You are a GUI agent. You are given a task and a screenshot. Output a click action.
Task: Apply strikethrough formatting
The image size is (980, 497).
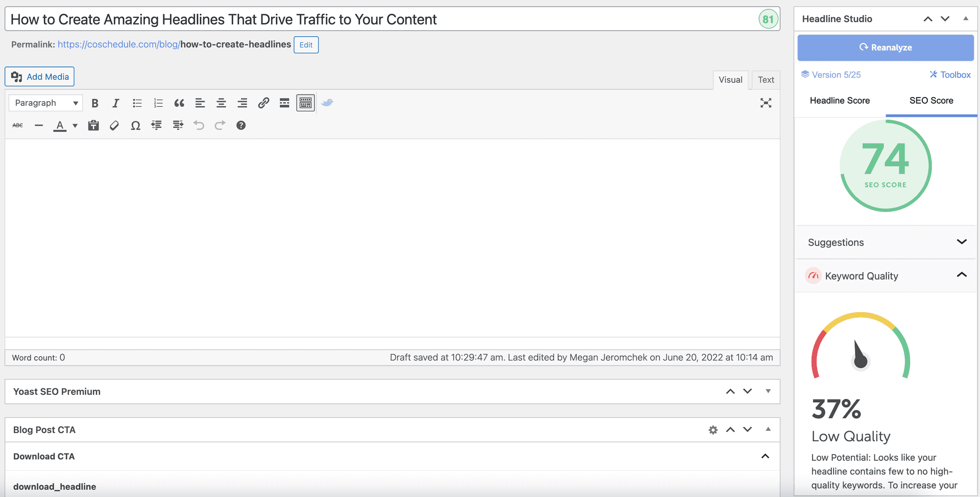click(x=17, y=125)
